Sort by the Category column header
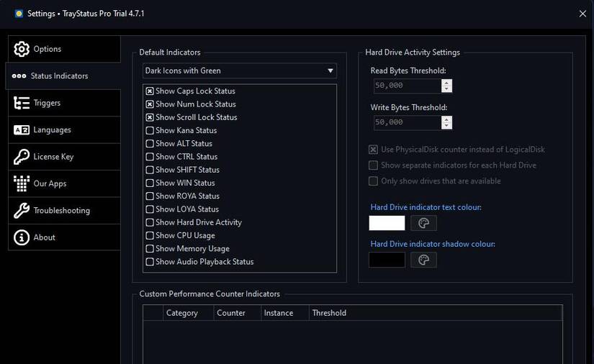This screenshot has width=594, height=364. [x=188, y=314]
